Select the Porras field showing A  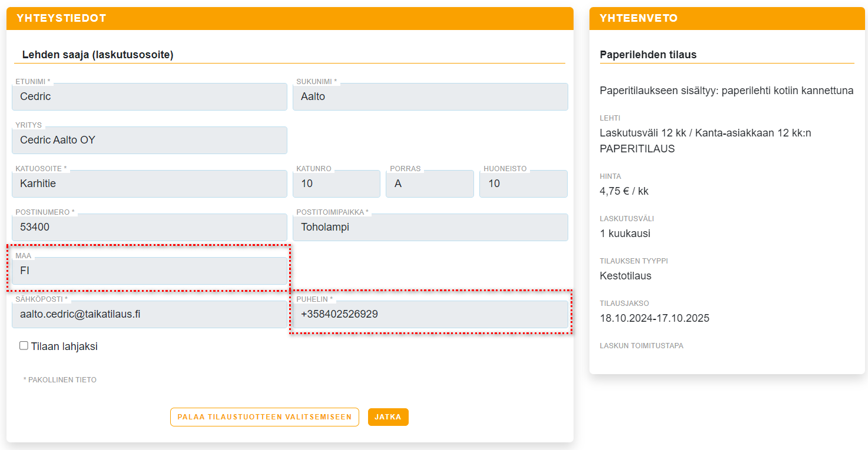(430, 184)
